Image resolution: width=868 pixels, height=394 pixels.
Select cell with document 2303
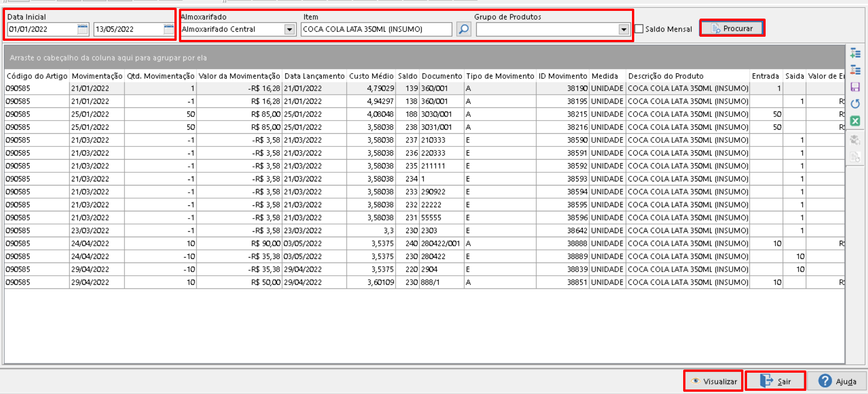click(442, 231)
